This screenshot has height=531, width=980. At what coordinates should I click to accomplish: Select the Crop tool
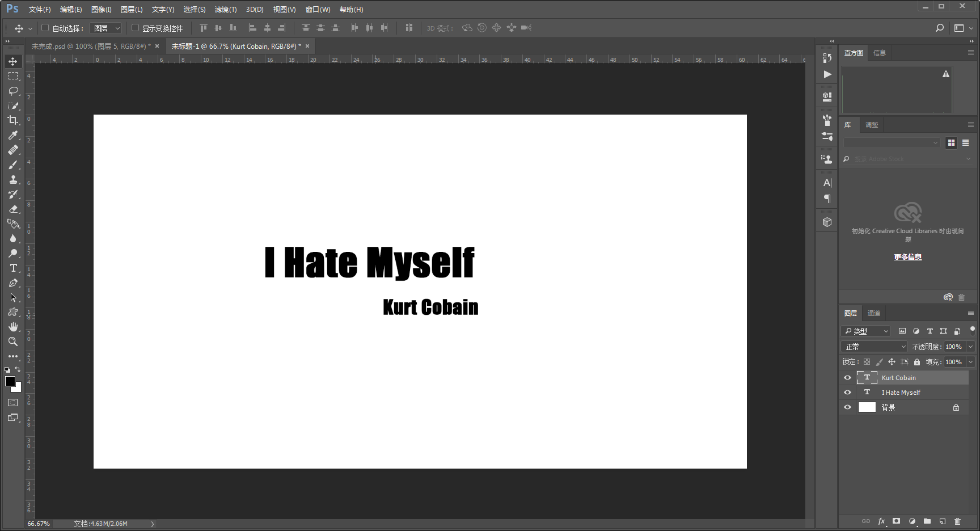13,120
